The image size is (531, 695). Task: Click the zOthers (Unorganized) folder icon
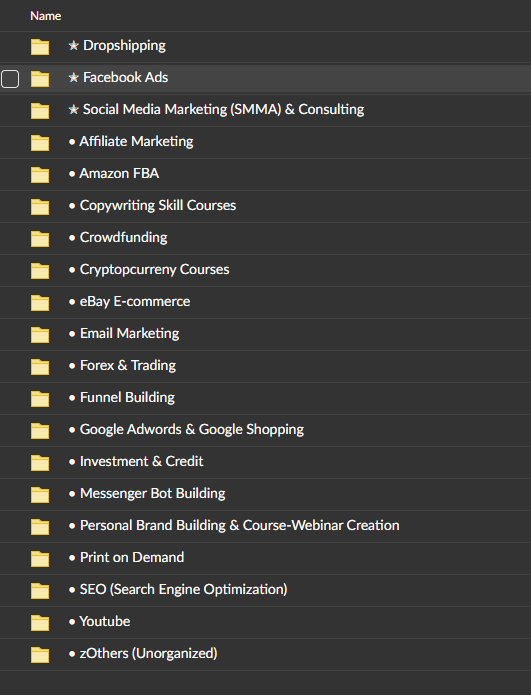point(40,655)
